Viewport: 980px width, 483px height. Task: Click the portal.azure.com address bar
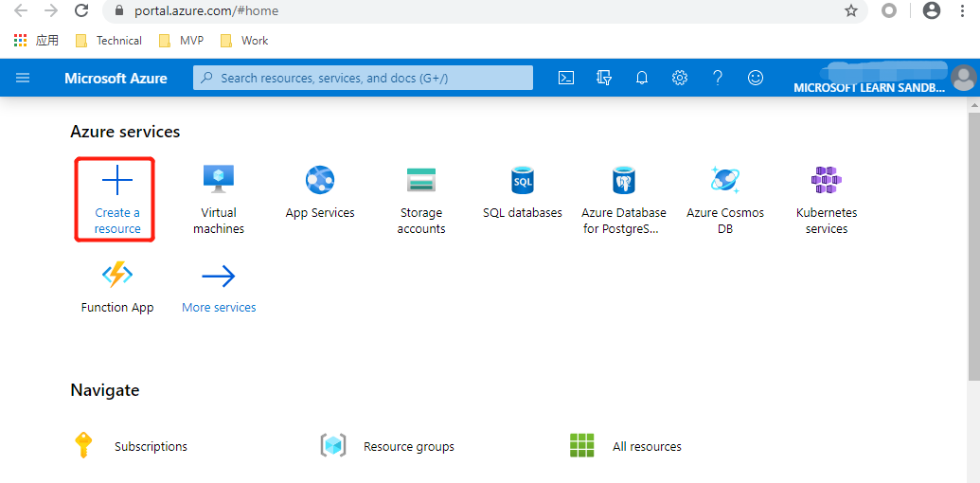click(x=485, y=10)
